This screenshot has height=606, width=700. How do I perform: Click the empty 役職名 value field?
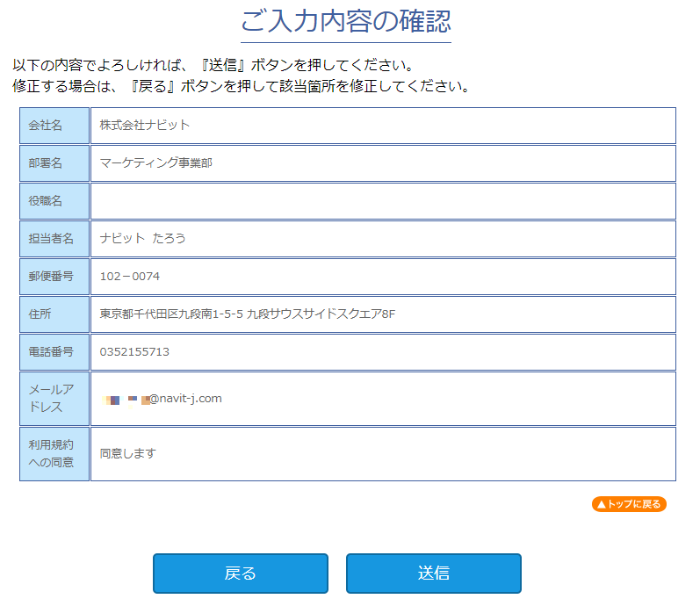[x=382, y=201]
